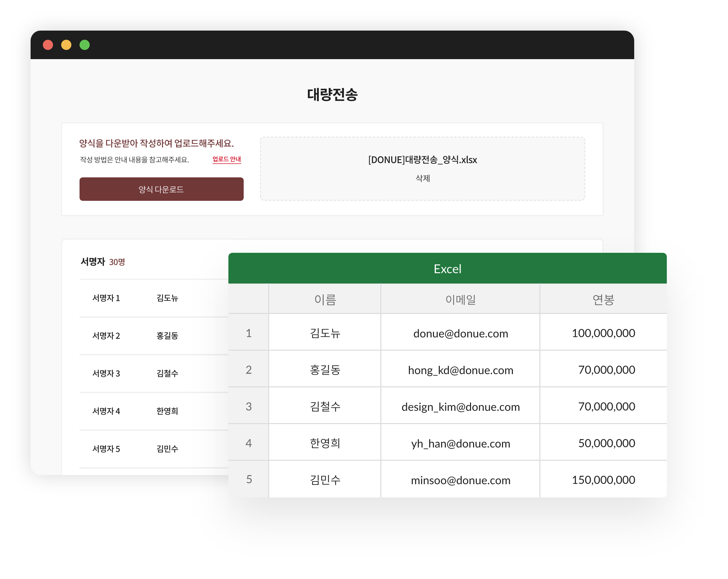Click the uploaded [DONUE]대량전송_양식.xlsx filename
This screenshot has width=728, height=579.
pos(422,160)
